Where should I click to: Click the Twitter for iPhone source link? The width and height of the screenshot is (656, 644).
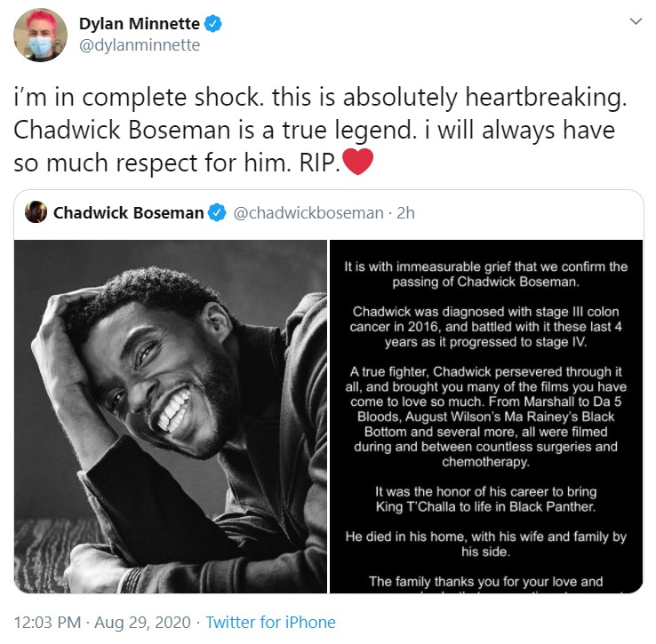(x=271, y=623)
